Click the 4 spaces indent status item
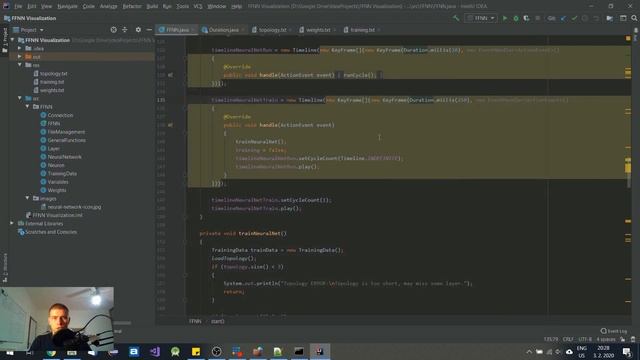The height and width of the screenshot is (360, 640). (606, 339)
